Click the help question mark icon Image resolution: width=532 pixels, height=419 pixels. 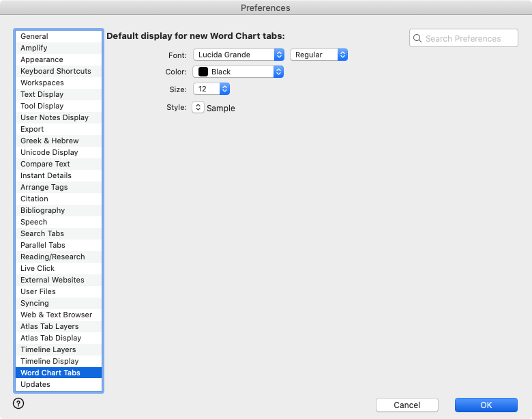pyautogui.click(x=18, y=403)
